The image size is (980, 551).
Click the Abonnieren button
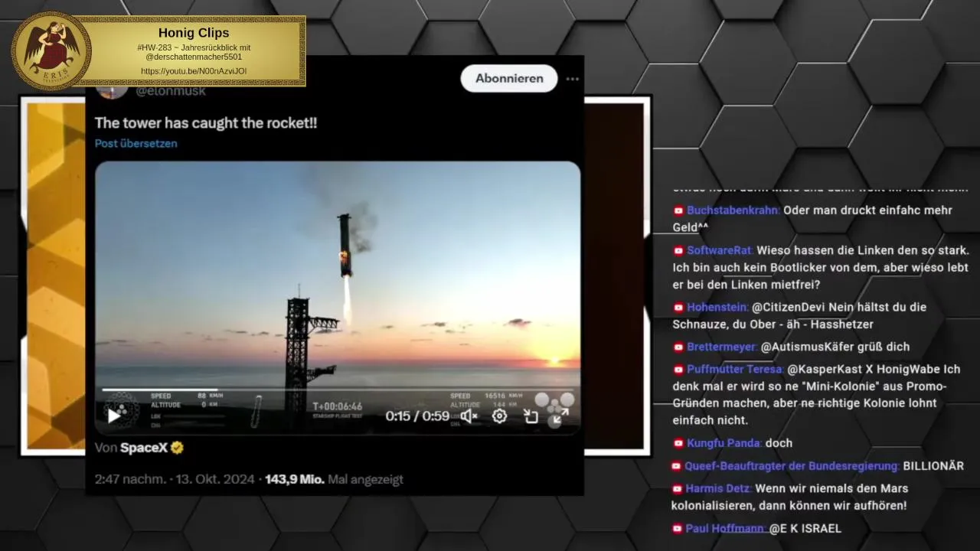[x=509, y=78]
